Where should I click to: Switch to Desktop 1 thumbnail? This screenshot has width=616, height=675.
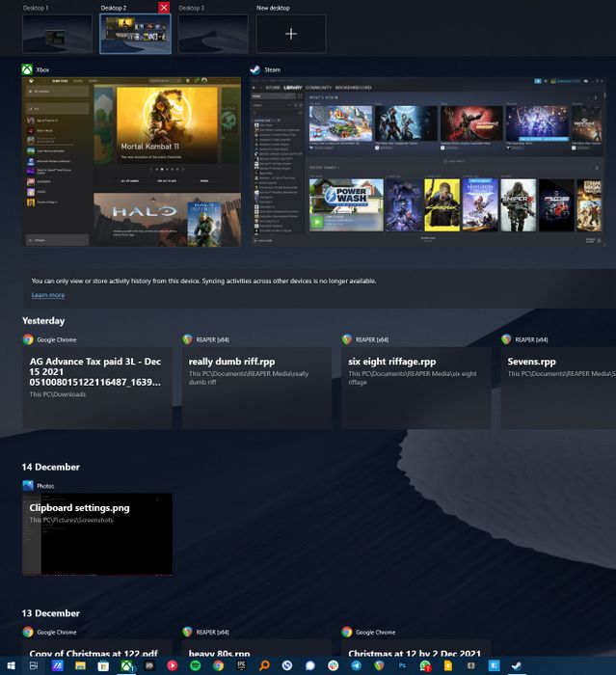[57, 34]
